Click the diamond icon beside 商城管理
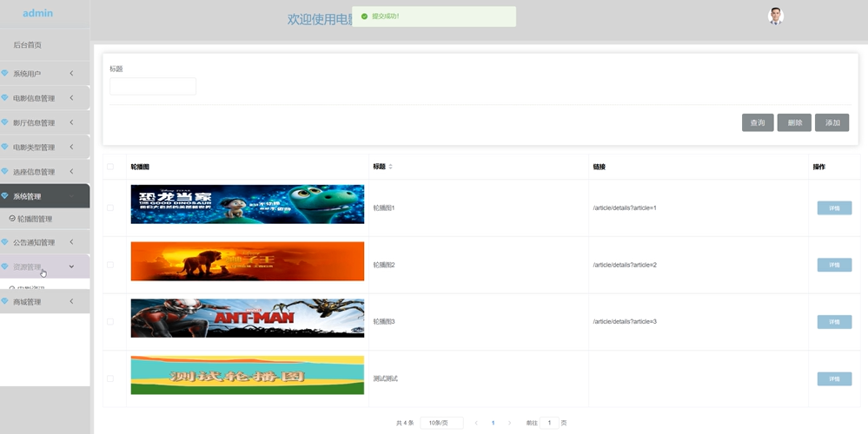The height and width of the screenshot is (434, 868). (4, 301)
